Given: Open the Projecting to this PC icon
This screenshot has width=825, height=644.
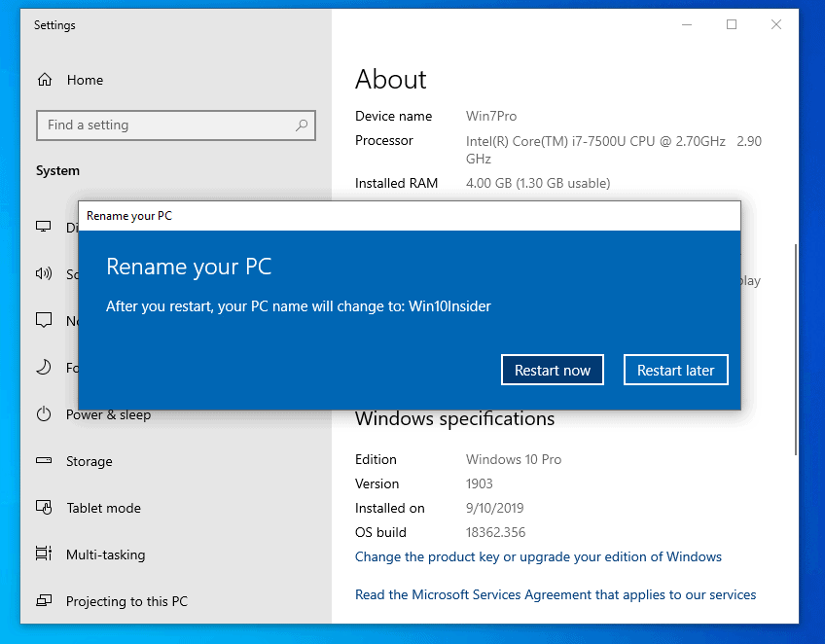Looking at the screenshot, I should click(x=44, y=601).
